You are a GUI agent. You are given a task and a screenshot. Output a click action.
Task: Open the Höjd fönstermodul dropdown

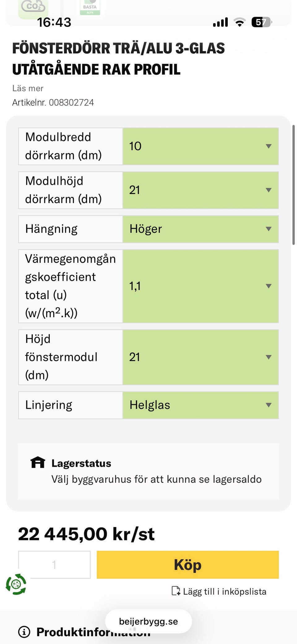tap(200, 357)
